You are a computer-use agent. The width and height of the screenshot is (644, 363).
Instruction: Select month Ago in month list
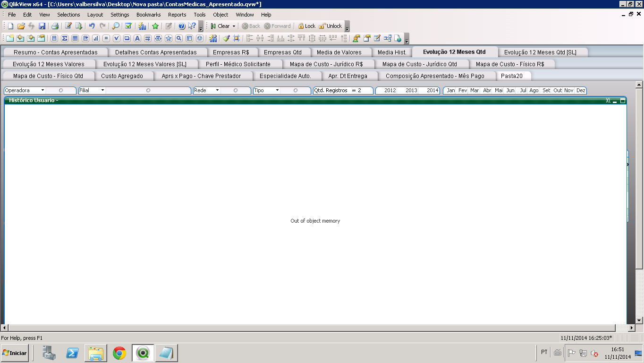(x=534, y=90)
